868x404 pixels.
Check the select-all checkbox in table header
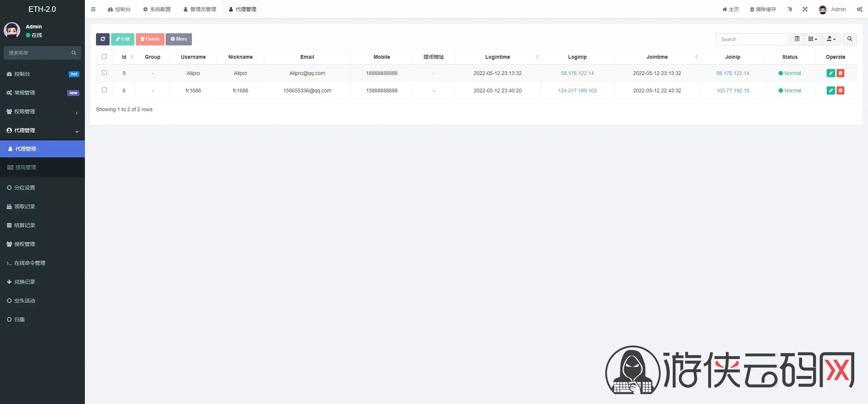(104, 57)
